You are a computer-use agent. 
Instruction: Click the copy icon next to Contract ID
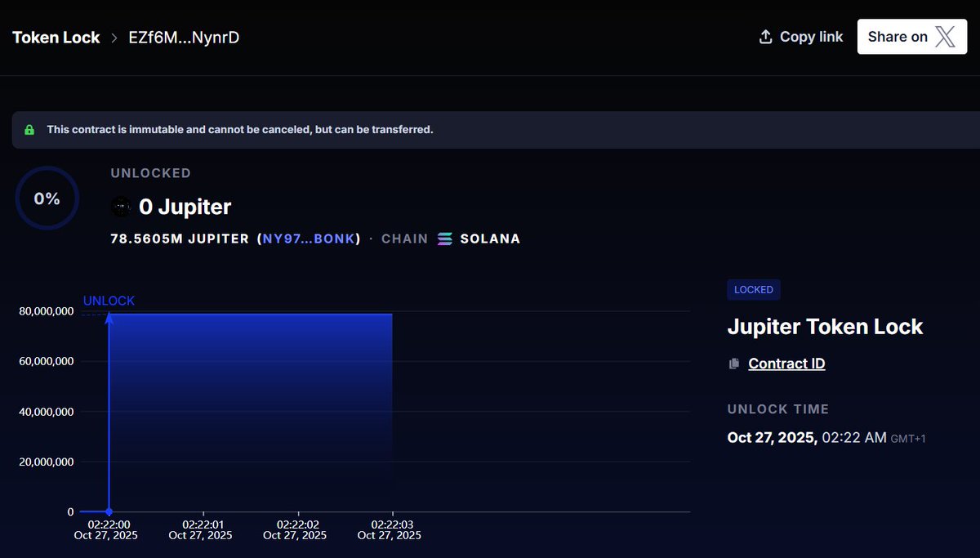click(734, 364)
